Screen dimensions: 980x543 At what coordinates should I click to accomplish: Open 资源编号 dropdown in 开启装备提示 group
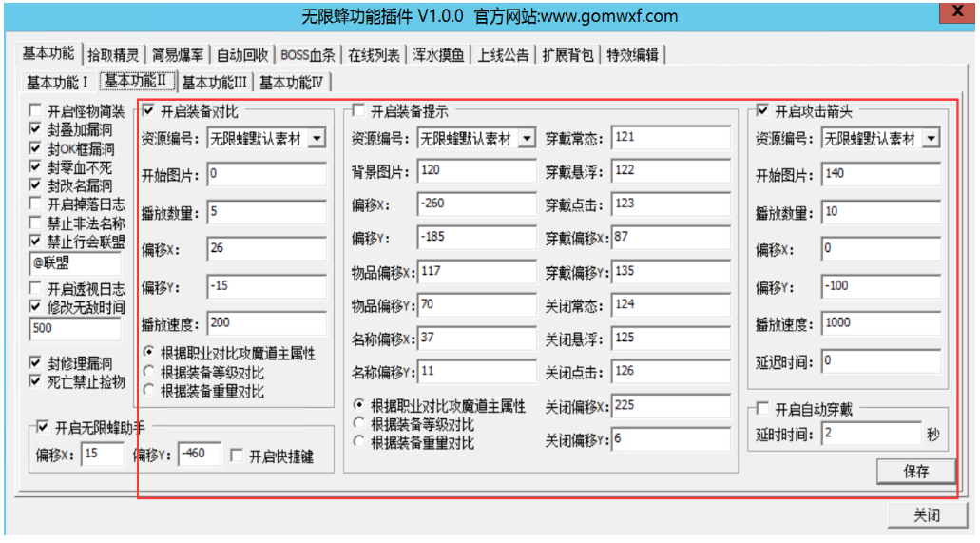(527, 139)
